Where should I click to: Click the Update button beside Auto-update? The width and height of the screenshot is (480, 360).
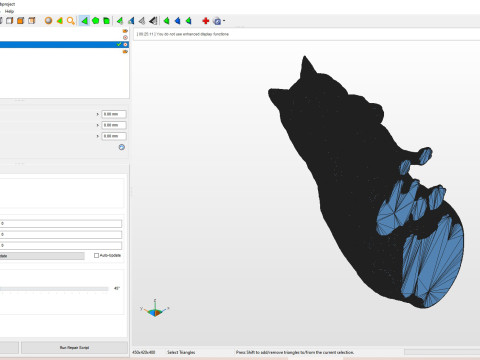point(42,256)
